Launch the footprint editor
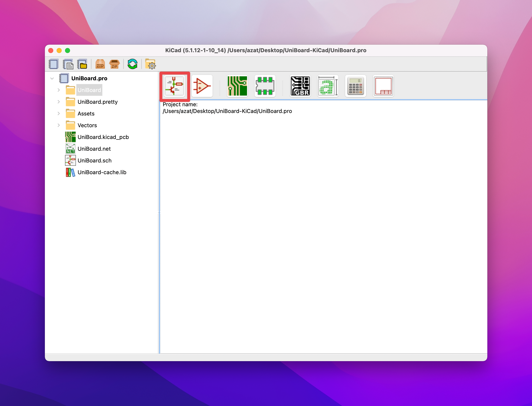Screen dimensions: 532x406 point(265,86)
